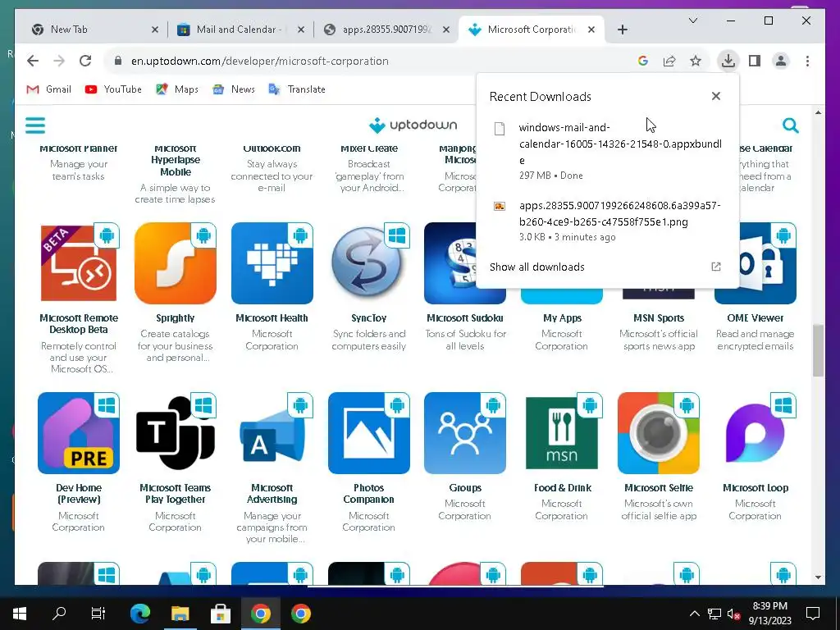Click Show all downloads
This screenshot has height=630, width=840.
[536, 267]
